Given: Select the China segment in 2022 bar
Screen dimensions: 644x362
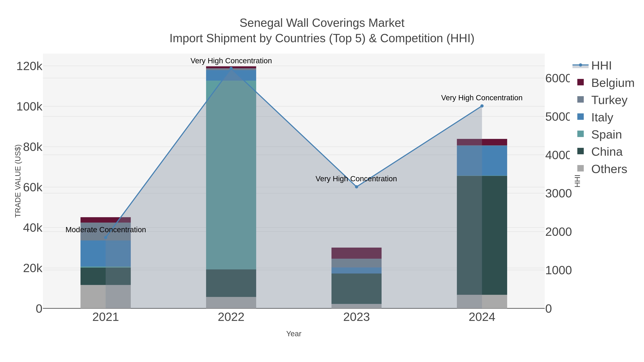Looking at the screenshot, I should point(231,283).
